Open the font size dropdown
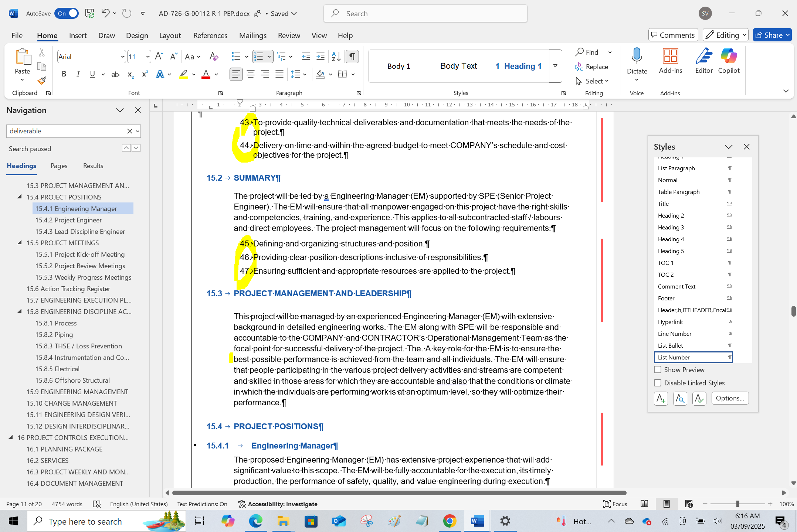The image size is (797, 532). [x=147, y=56]
